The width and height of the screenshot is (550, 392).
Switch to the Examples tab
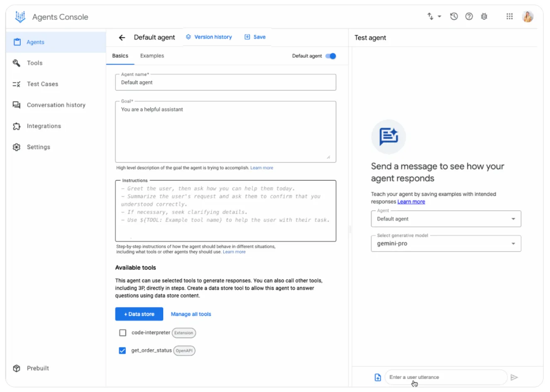pyautogui.click(x=152, y=56)
